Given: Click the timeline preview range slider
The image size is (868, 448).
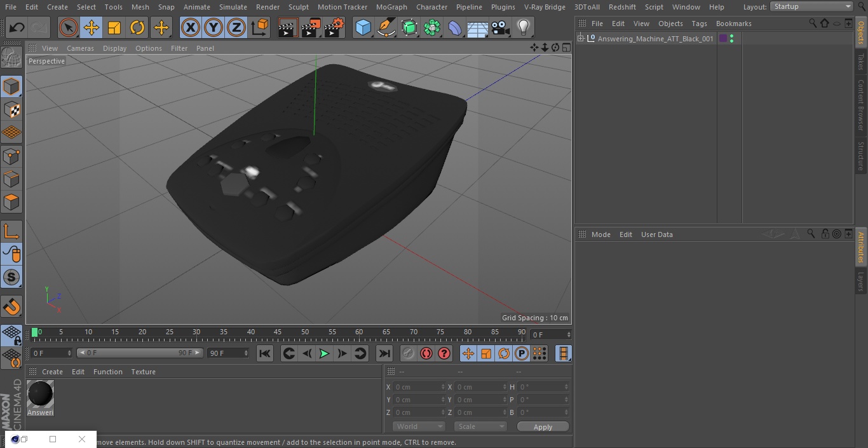Looking at the screenshot, I should click(x=140, y=353).
